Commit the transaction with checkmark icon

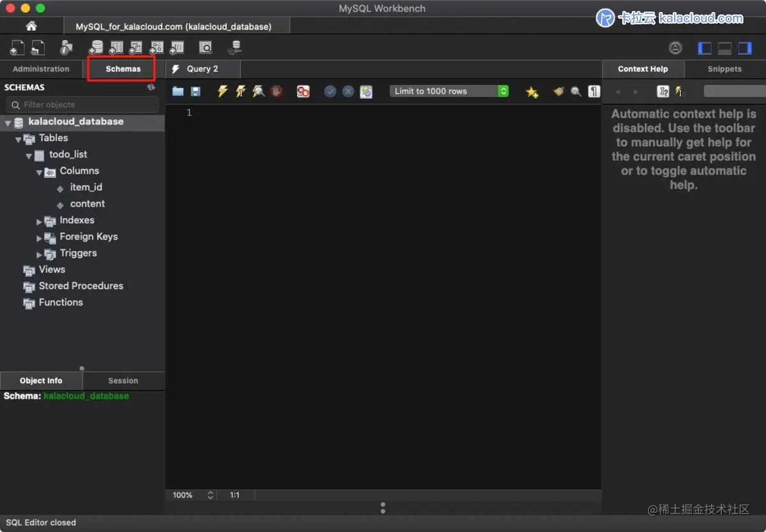pos(330,91)
